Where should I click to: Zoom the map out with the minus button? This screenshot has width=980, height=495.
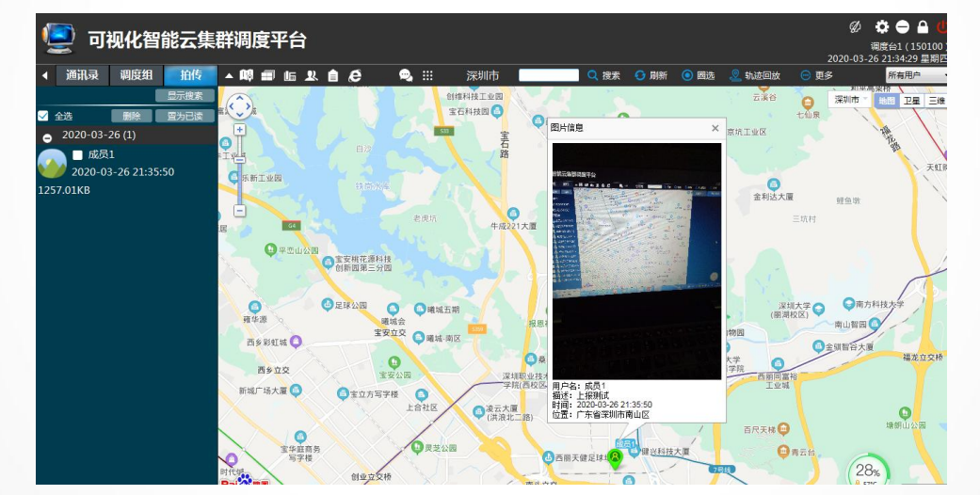pos(239,211)
